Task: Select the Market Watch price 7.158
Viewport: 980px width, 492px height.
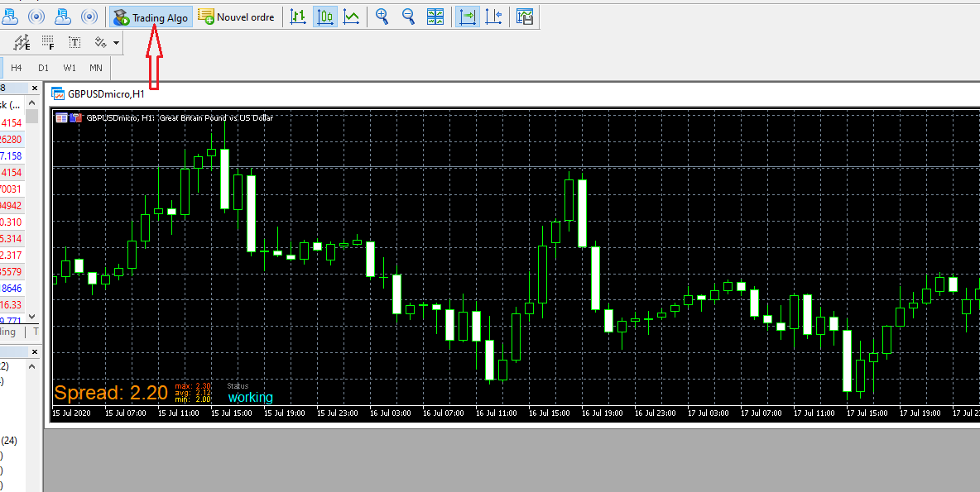Action: pyautogui.click(x=12, y=156)
